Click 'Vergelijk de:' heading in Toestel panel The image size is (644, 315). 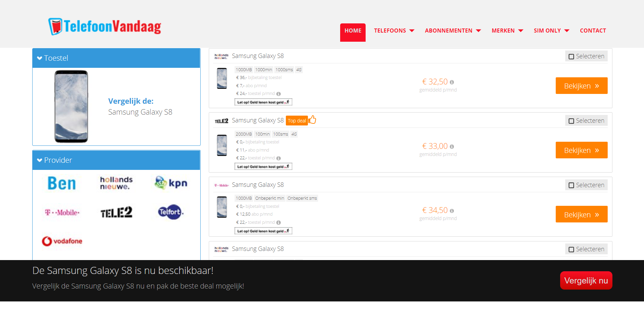point(131,101)
